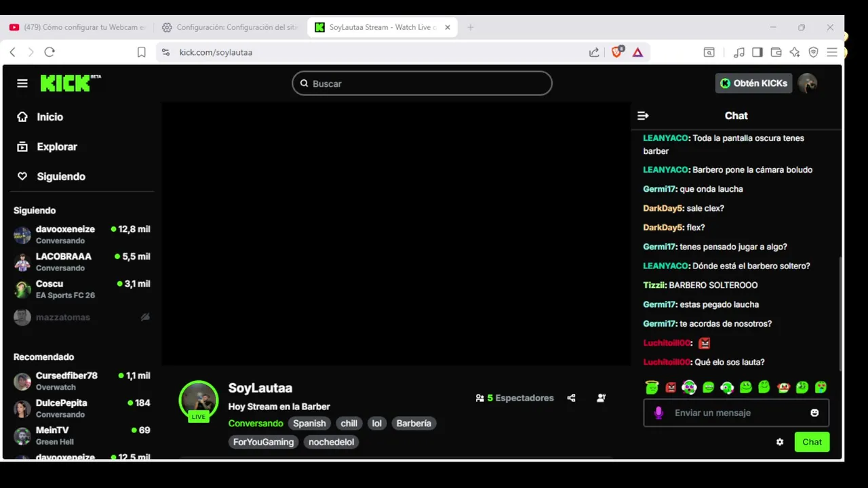This screenshot has width=868, height=488.
Task: Reload the page
Action: pyautogui.click(x=50, y=52)
